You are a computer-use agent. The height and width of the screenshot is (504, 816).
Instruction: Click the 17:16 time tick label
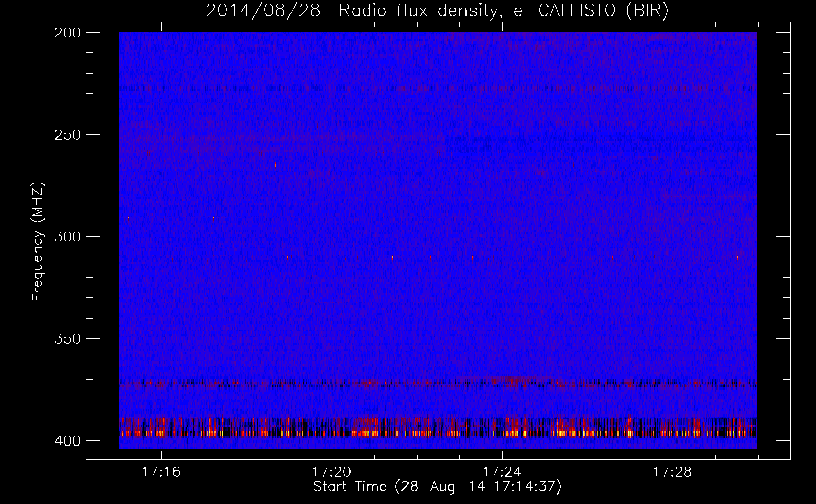coord(161,472)
